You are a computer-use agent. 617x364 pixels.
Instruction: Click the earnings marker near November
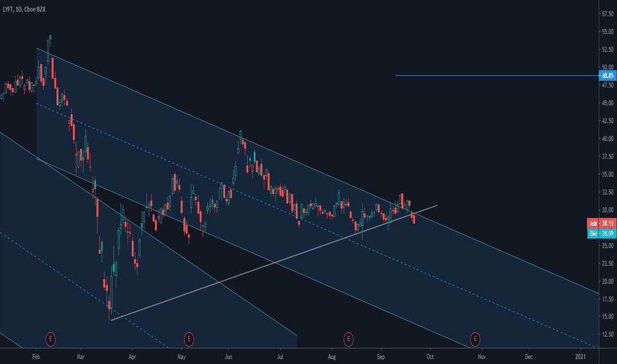pyautogui.click(x=475, y=339)
